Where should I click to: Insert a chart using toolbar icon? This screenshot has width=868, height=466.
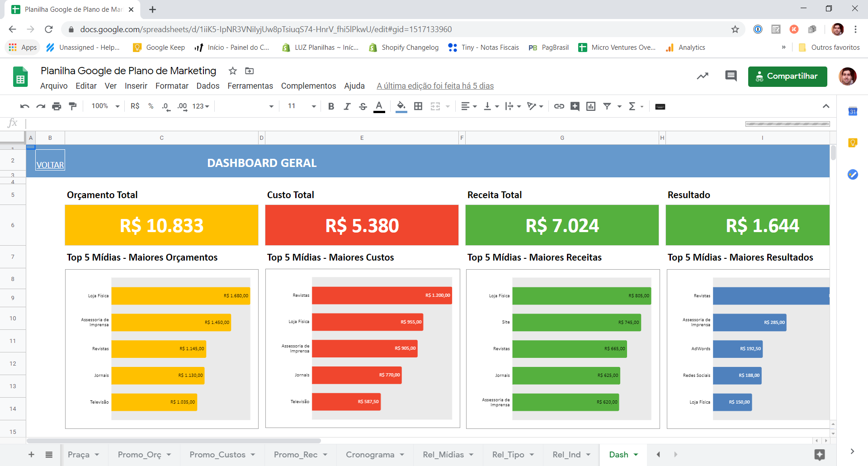590,106
